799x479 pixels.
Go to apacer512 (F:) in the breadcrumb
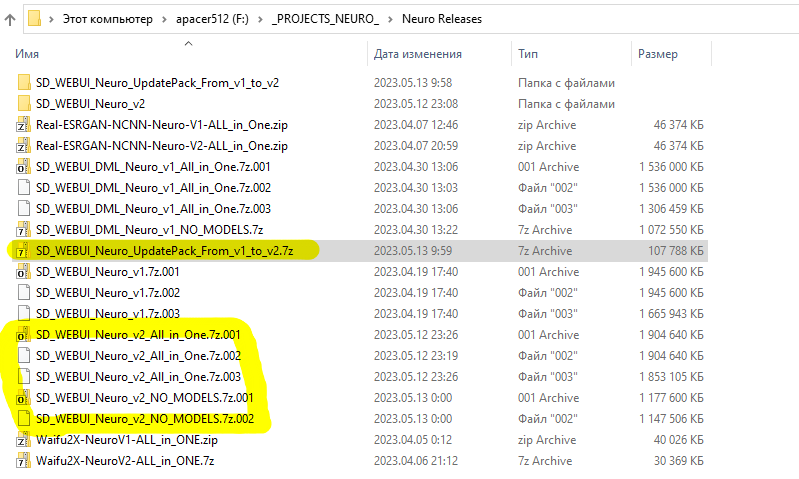[212, 19]
